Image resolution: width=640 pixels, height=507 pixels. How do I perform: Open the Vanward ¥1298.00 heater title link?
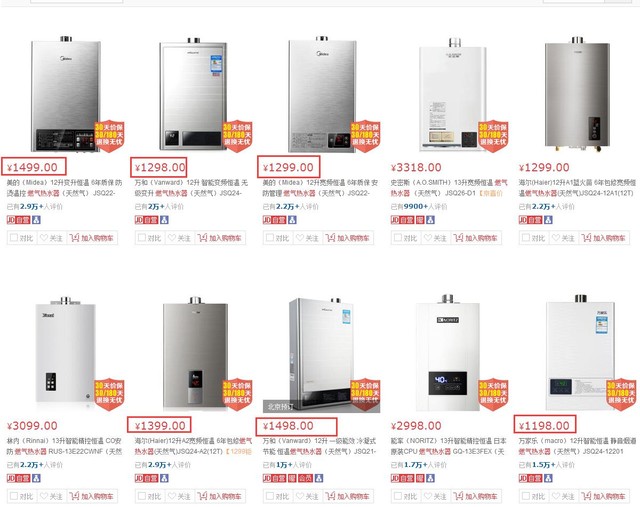(190, 186)
